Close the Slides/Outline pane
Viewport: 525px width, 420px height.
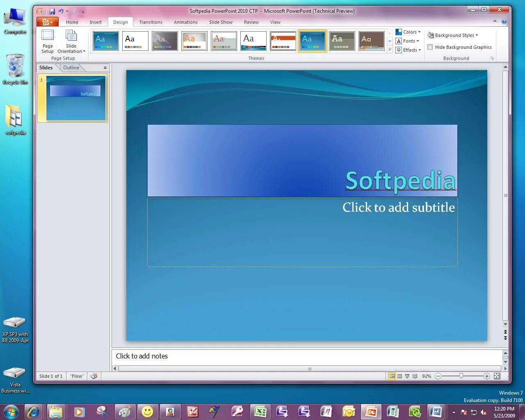tap(105, 68)
